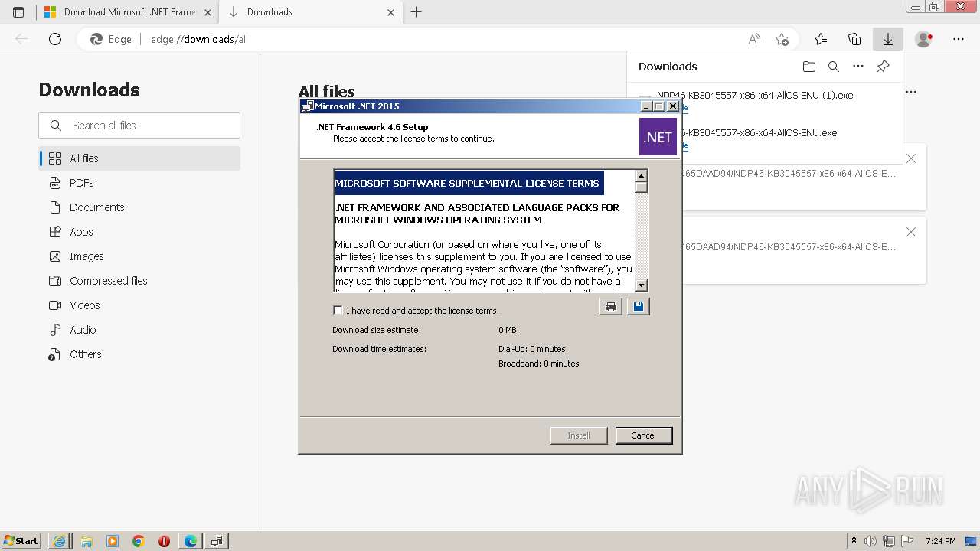Select the Videos category
The height and width of the screenshot is (551, 980).
[x=139, y=305]
